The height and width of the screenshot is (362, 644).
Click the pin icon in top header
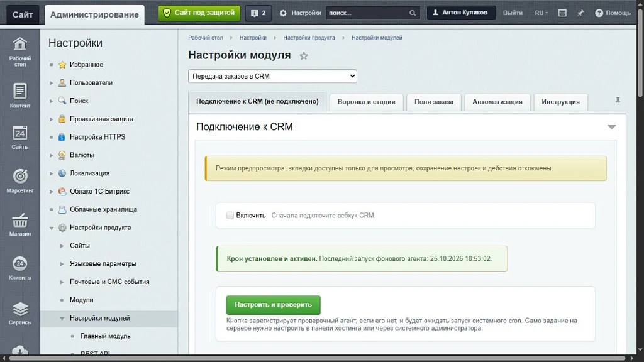click(x=580, y=13)
